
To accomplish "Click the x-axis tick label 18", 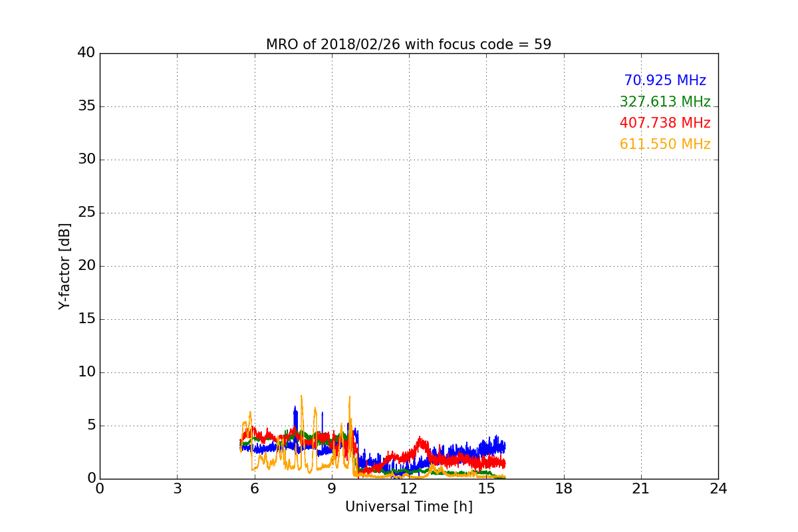I will [564, 489].
